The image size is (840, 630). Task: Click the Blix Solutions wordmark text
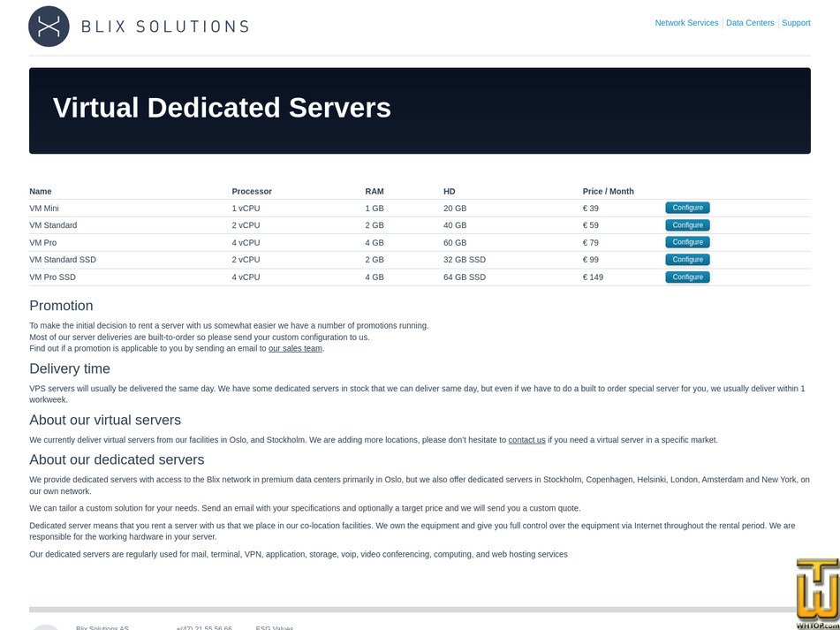[165, 27]
